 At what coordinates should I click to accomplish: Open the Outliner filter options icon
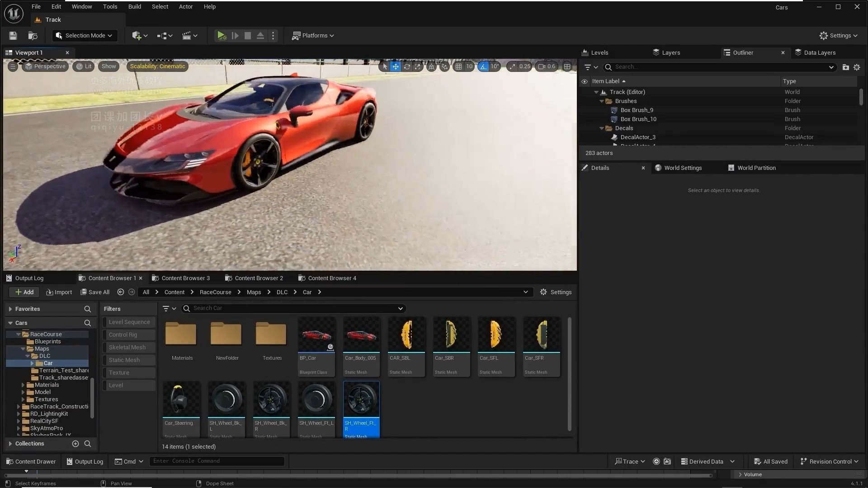pos(591,67)
